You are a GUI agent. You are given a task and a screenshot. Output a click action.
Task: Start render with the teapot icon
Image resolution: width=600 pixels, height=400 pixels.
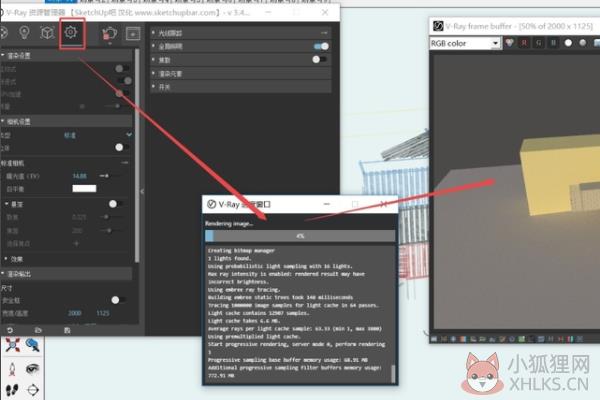click(x=110, y=33)
